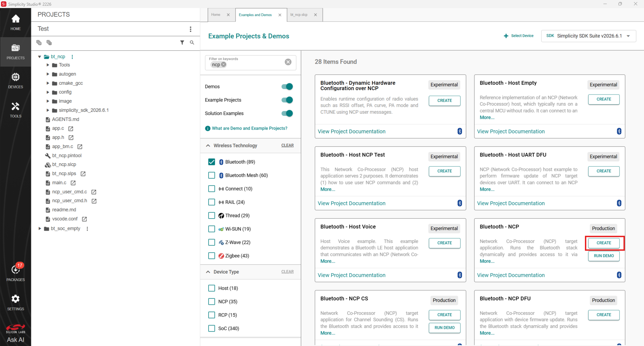The image size is (644, 346).
Task: Remove the ncp keyword chip
Action: (224, 64)
